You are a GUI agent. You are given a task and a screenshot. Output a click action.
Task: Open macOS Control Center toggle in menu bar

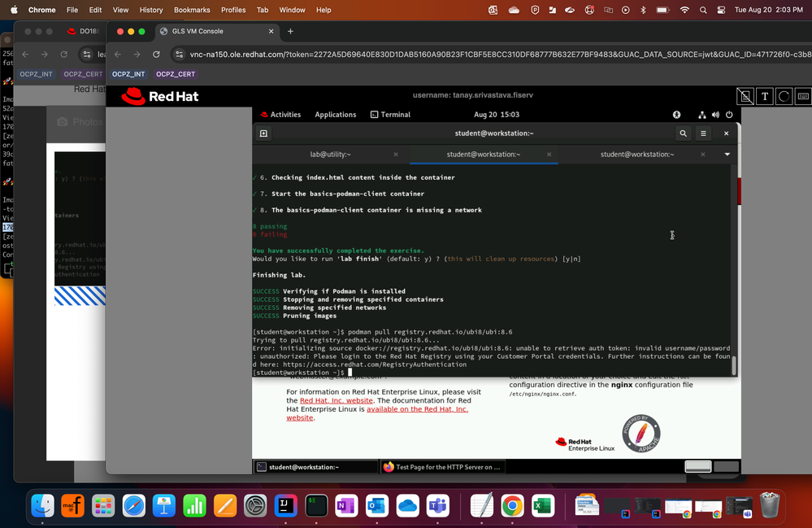coord(721,10)
